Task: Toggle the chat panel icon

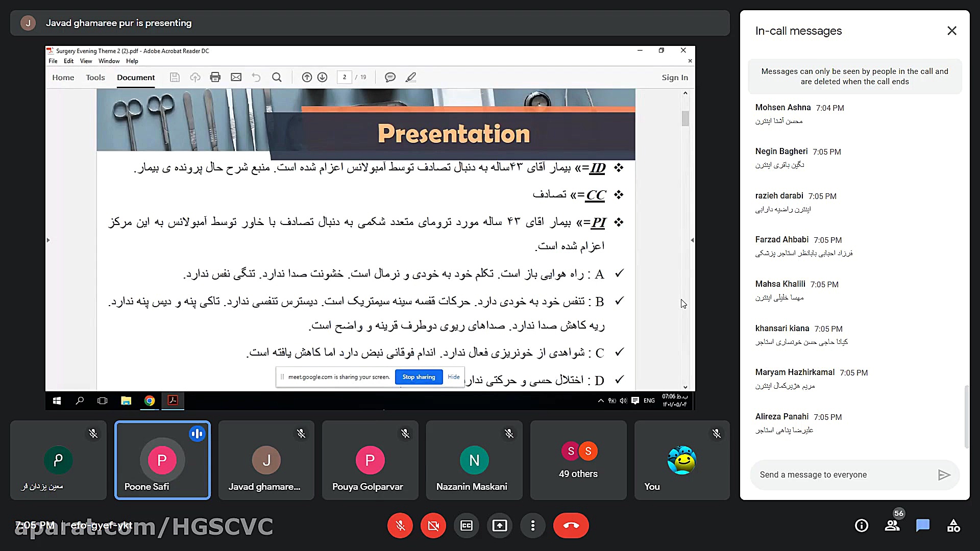Action: [x=923, y=525]
